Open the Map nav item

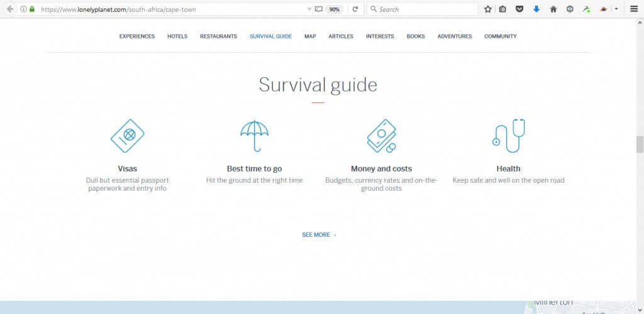point(310,36)
